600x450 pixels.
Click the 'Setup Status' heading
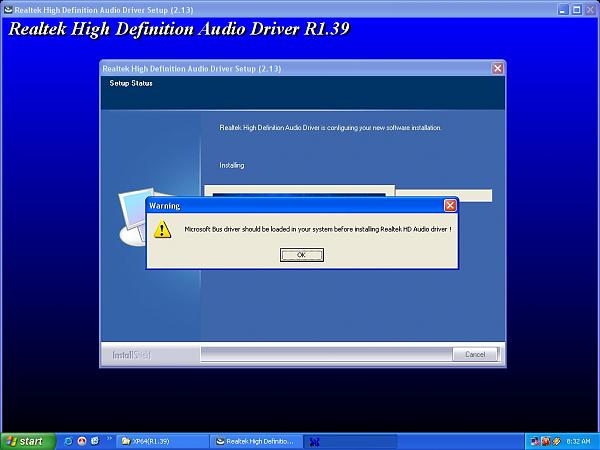tap(131, 83)
